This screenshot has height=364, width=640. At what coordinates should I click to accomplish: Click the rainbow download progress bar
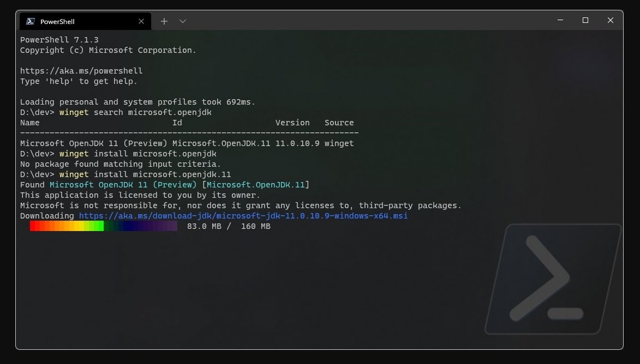pyautogui.click(x=104, y=226)
